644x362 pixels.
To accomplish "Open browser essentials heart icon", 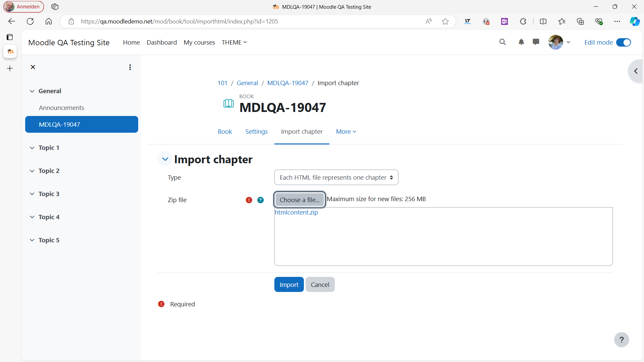I will pyautogui.click(x=599, y=21).
